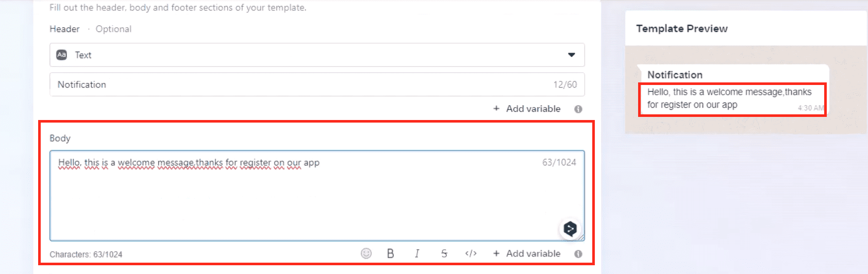
Task: Click the welcome message in Template Preview
Action: click(729, 98)
